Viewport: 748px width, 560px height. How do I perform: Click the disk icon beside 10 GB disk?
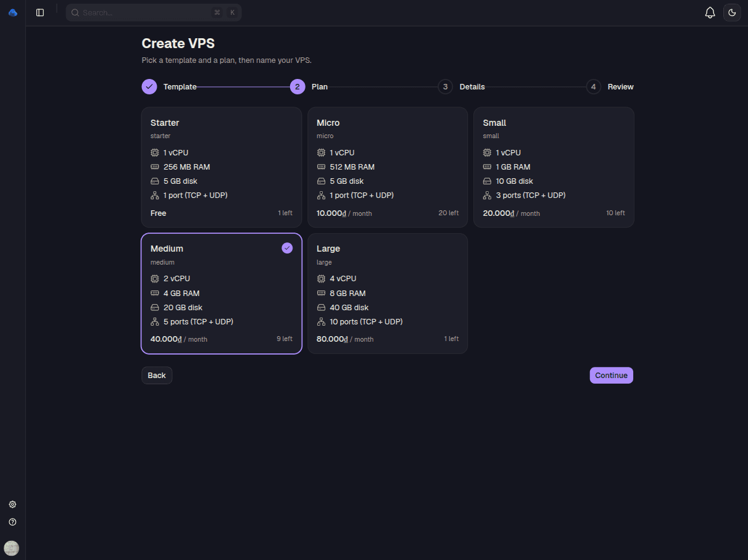487,181
